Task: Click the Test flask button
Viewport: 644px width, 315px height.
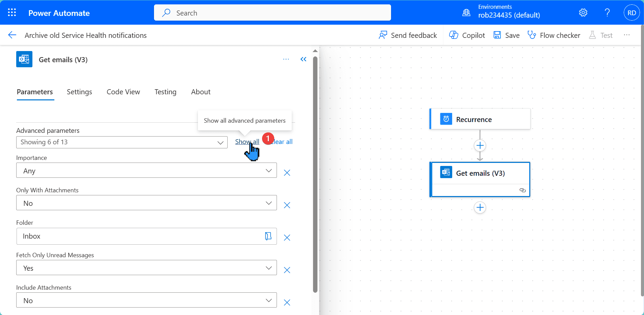Action: 601,35
